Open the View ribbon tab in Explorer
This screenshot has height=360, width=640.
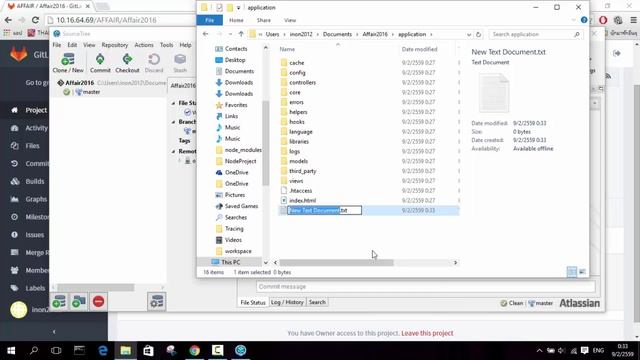[x=290, y=20]
